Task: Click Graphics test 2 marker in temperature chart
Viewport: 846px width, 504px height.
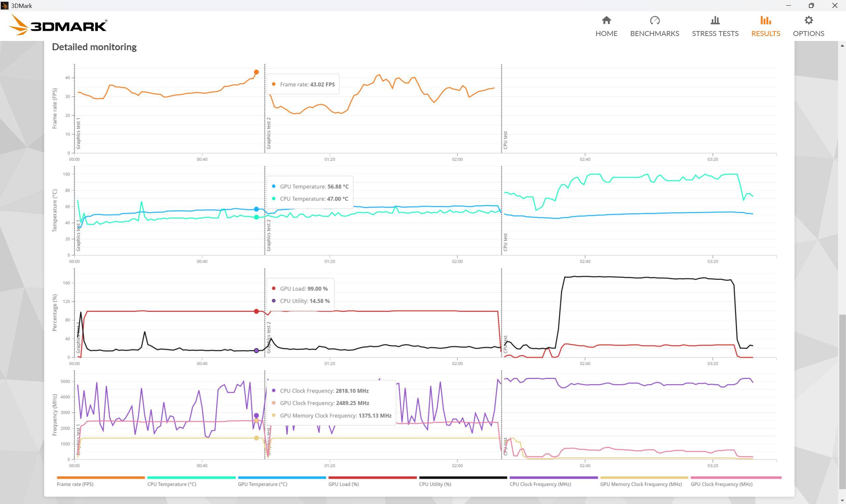Action: [269, 235]
